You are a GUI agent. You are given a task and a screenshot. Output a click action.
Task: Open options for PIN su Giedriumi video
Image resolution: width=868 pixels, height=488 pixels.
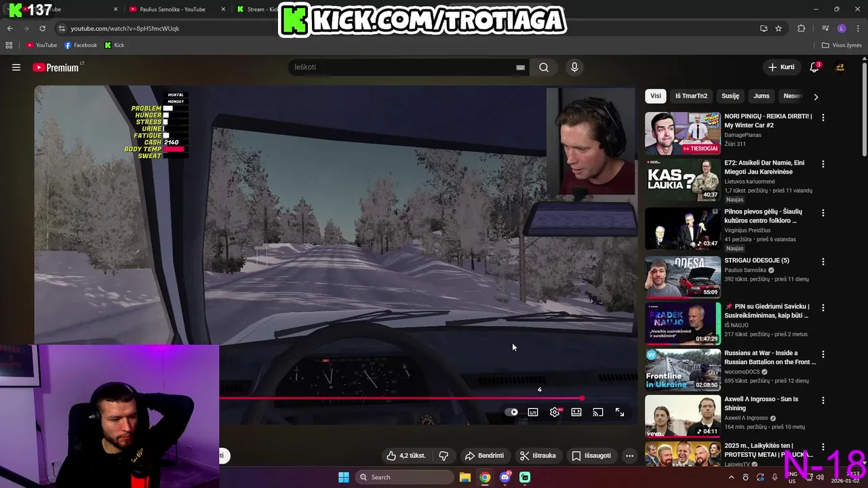pyautogui.click(x=823, y=308)
